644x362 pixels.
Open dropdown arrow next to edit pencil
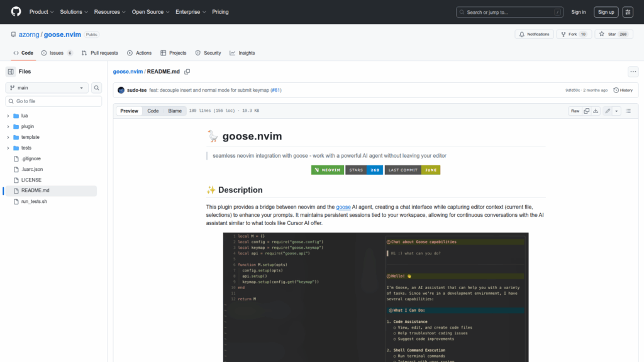(x=616, y=111)
